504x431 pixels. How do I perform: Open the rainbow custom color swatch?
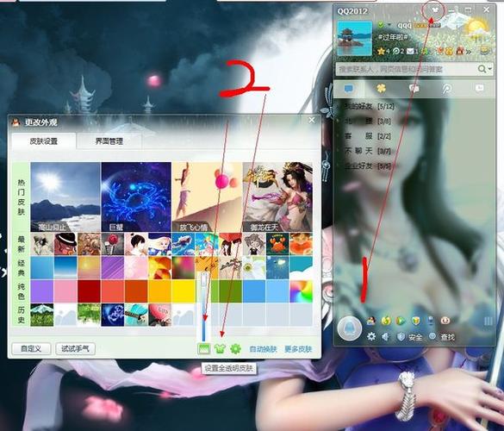pos(302,291)
